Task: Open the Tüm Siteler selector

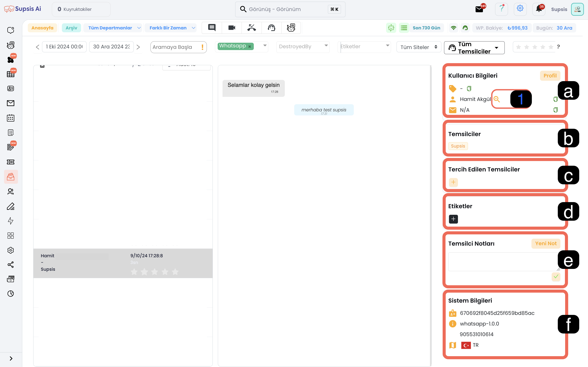Action: (419, 47)
